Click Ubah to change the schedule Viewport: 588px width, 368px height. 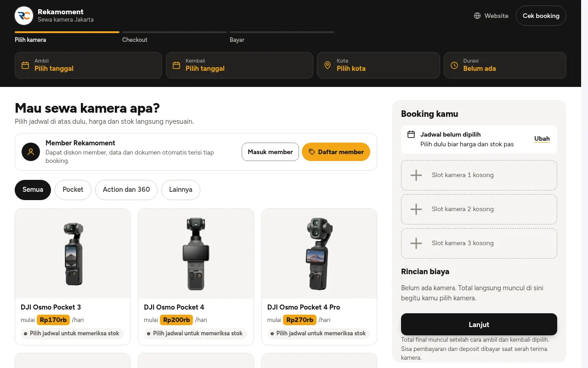point(542,139)
